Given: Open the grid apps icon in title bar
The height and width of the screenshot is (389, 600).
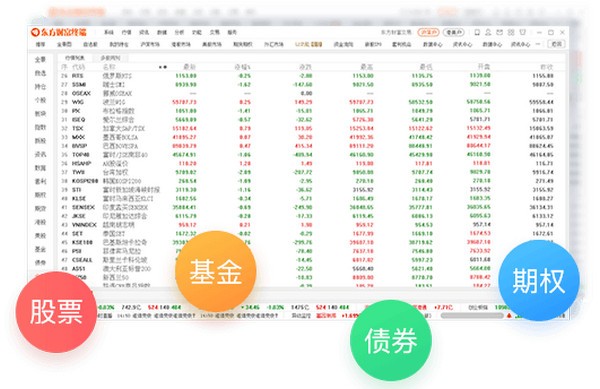Looking at the screenshot, I should point(511,33).
